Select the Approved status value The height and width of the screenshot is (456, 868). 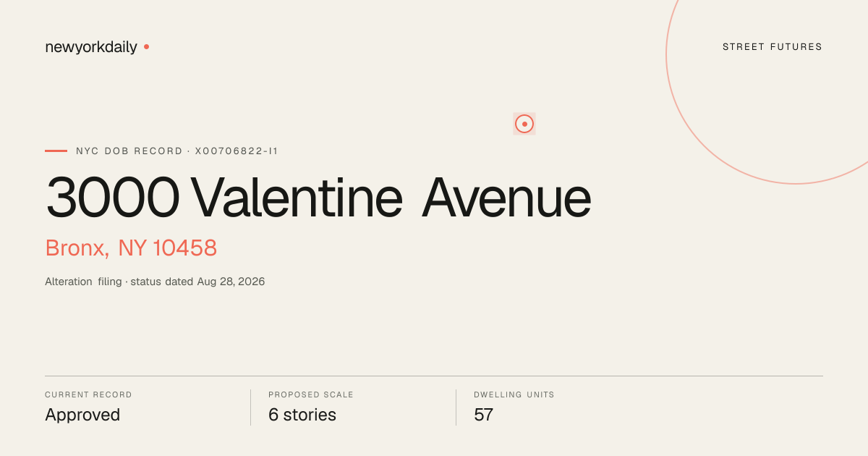pyautogui.click(x=82, y=415)
